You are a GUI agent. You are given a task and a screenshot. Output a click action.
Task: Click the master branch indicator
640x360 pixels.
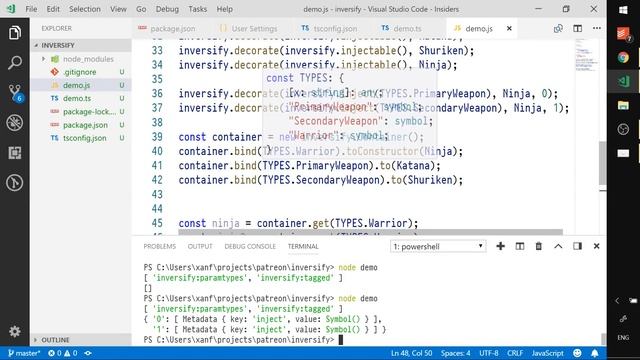click(x=24, y=353)
